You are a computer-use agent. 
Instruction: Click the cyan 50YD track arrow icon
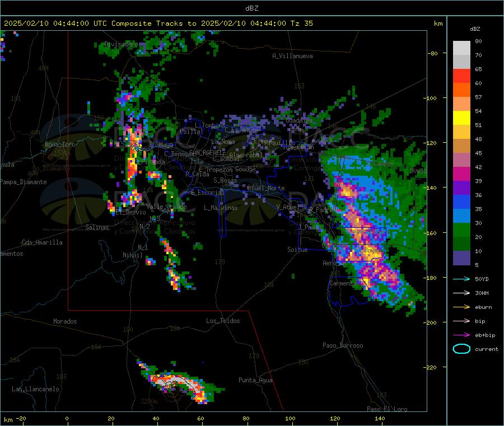461,279
